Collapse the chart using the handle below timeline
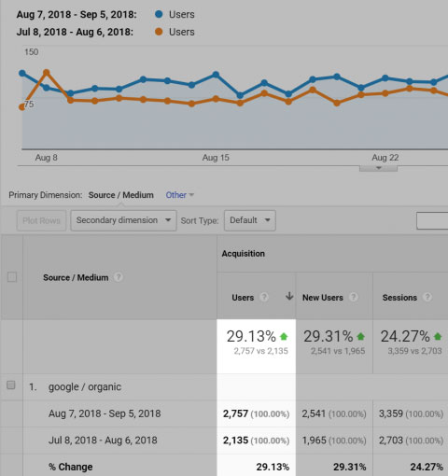 pos(378,168)
